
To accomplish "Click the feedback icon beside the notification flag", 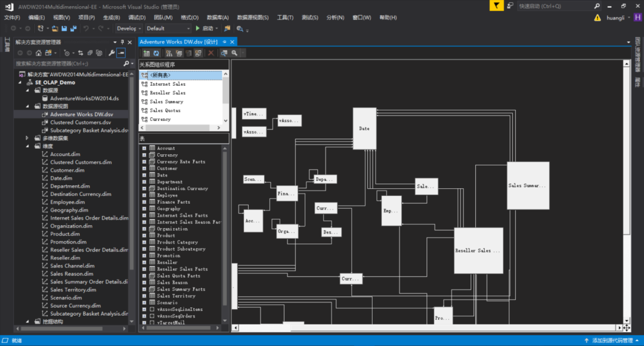I will click(x=510, y=6).
